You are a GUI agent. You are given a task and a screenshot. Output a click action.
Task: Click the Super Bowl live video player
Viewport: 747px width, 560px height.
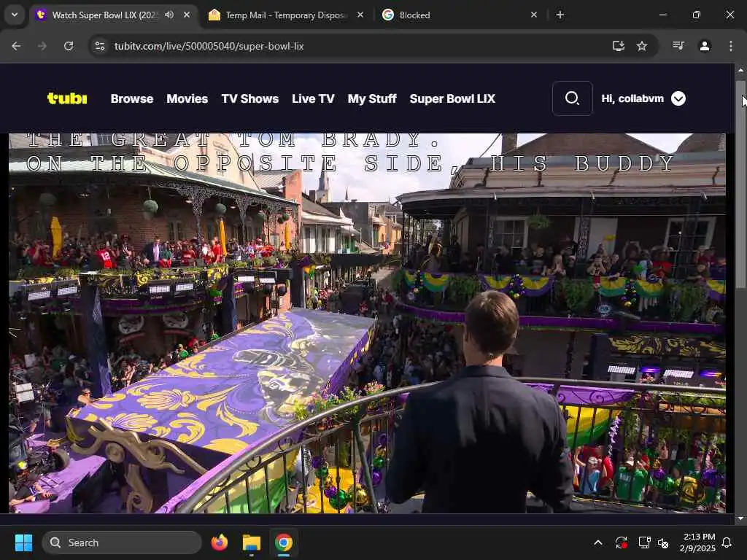coord(368,323)
